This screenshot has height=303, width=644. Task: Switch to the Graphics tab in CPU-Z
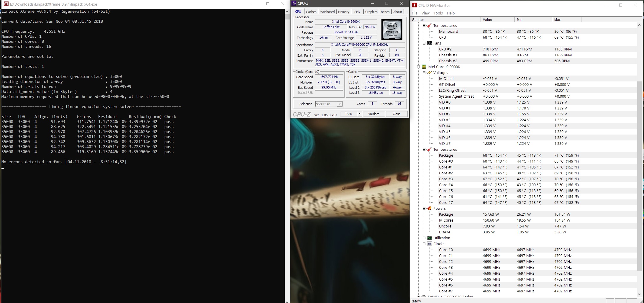tap(371, 12)
